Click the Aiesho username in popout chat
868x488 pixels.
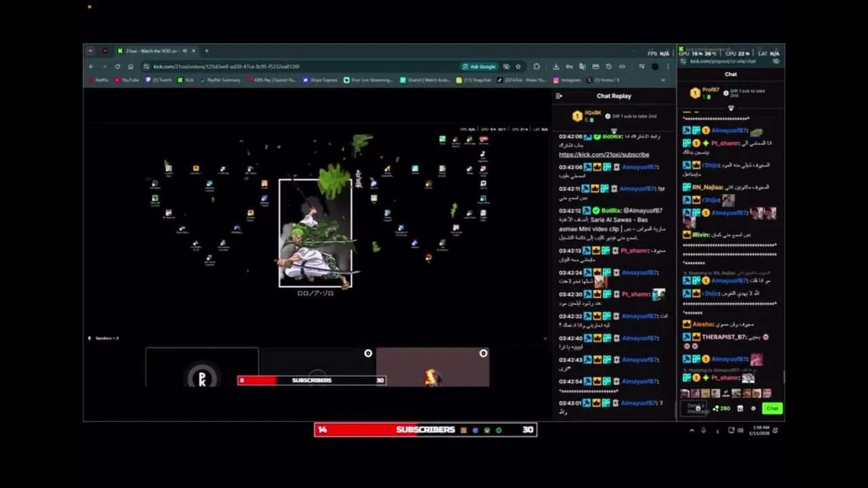702,324
